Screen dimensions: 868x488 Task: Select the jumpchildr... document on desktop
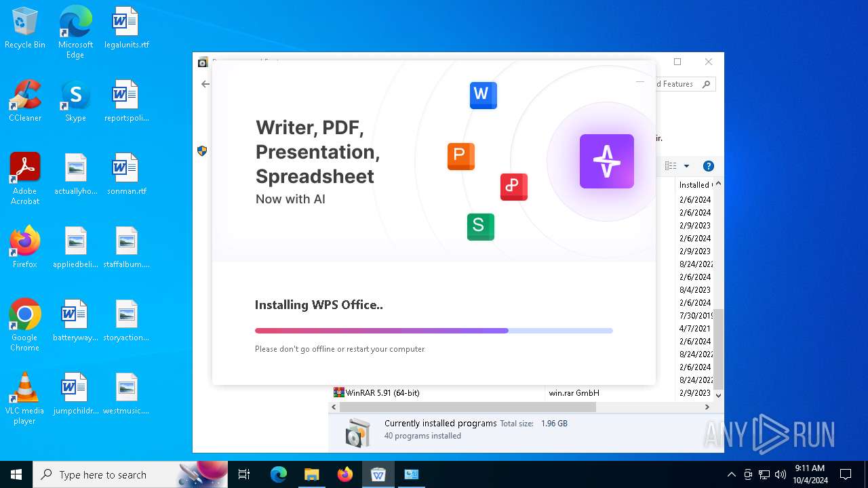[75, 394]
